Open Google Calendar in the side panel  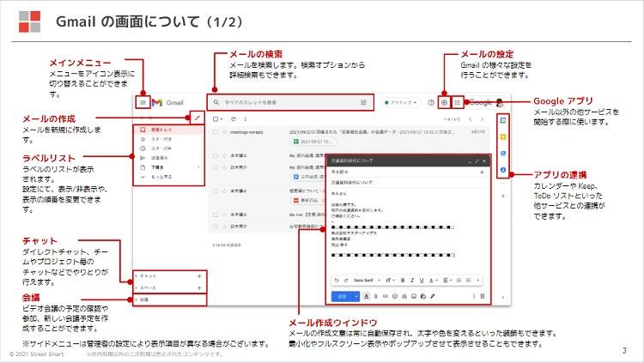503,119
